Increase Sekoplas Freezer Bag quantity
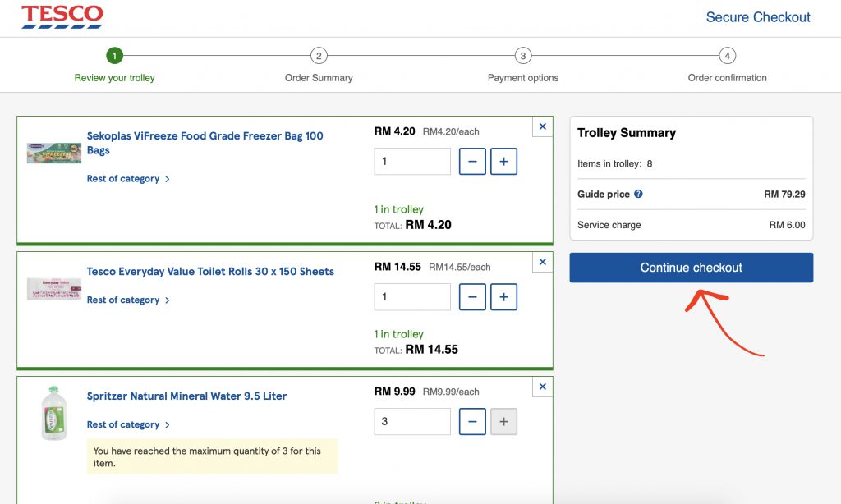 503,162
